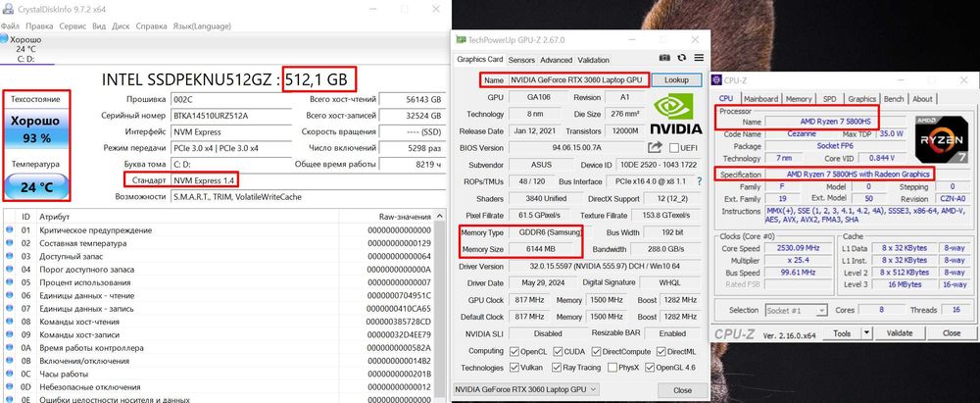
Task: Click the Close button in GPU-Z
Action: pyautogui.click(x=682, y=390)
